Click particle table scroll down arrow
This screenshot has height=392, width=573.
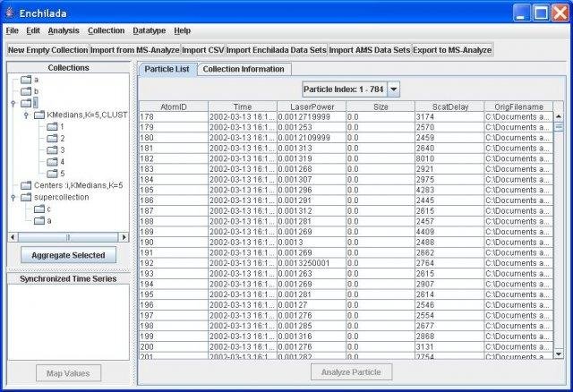[x=559, y=354]
